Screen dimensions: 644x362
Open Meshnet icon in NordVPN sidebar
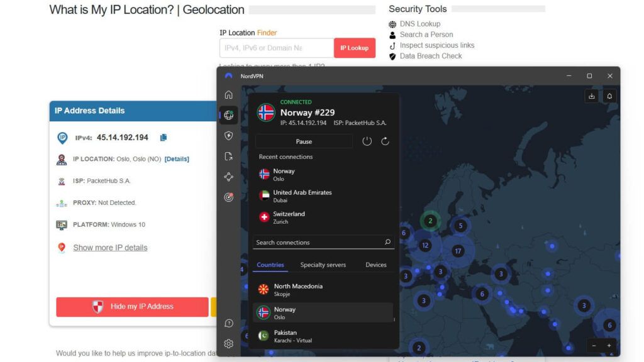229,177
